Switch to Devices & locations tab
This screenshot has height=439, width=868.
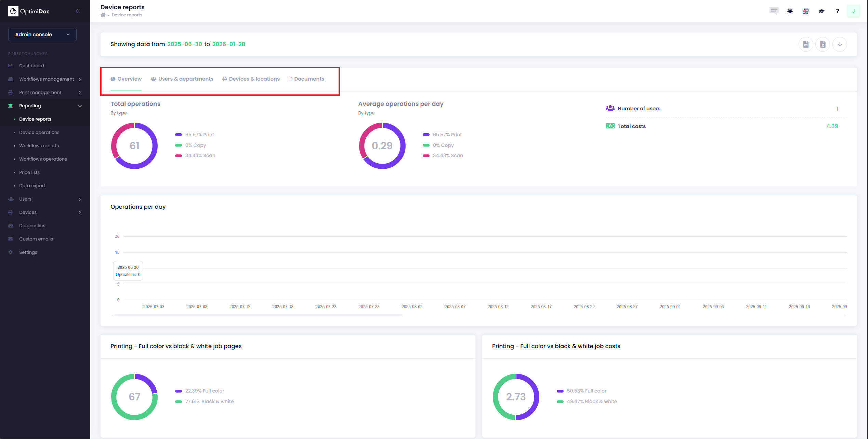pos(251,79)
